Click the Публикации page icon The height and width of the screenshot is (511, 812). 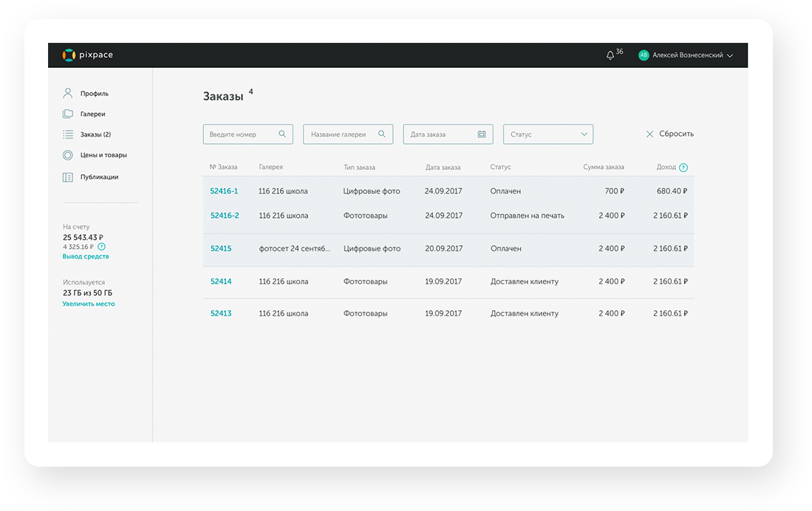(x=68, y=177)
